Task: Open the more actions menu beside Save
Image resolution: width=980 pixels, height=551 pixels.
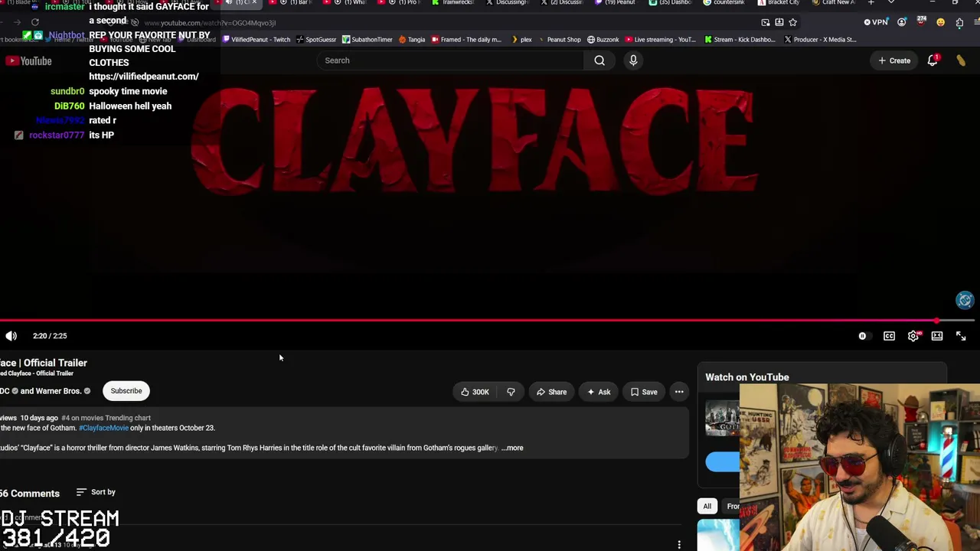Action: (679, 392)
